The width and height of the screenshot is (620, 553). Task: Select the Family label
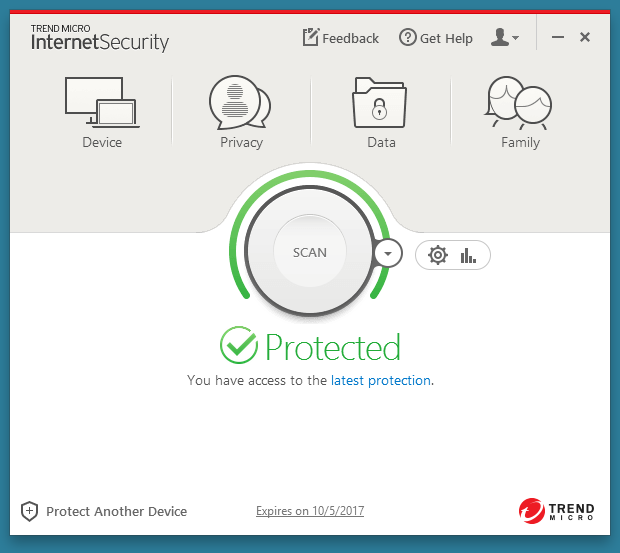coord(520,142)
